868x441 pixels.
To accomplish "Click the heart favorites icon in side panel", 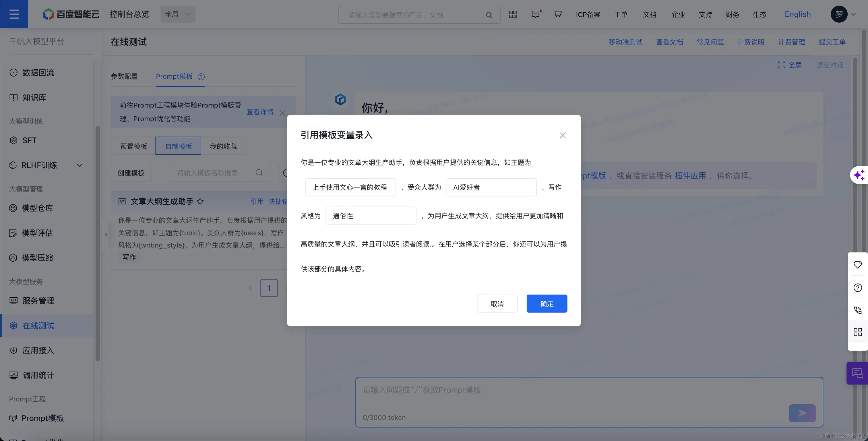I will (858, 265).
